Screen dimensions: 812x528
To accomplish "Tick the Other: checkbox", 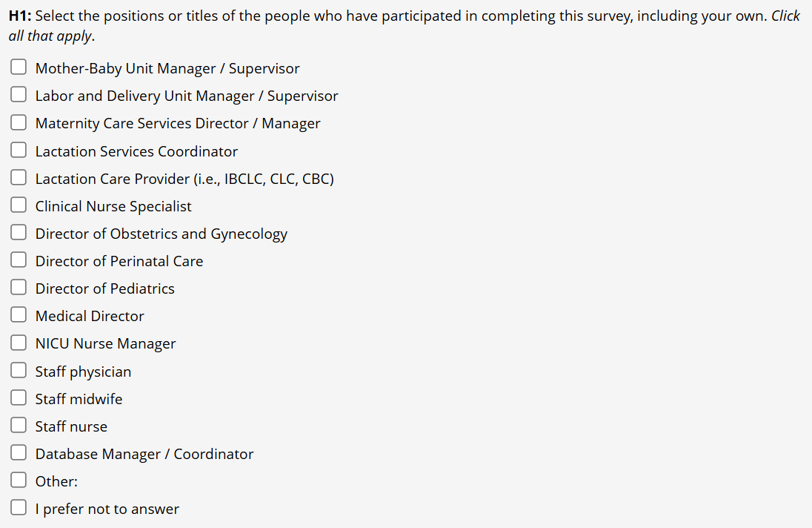I will click(x=19, y=481).
